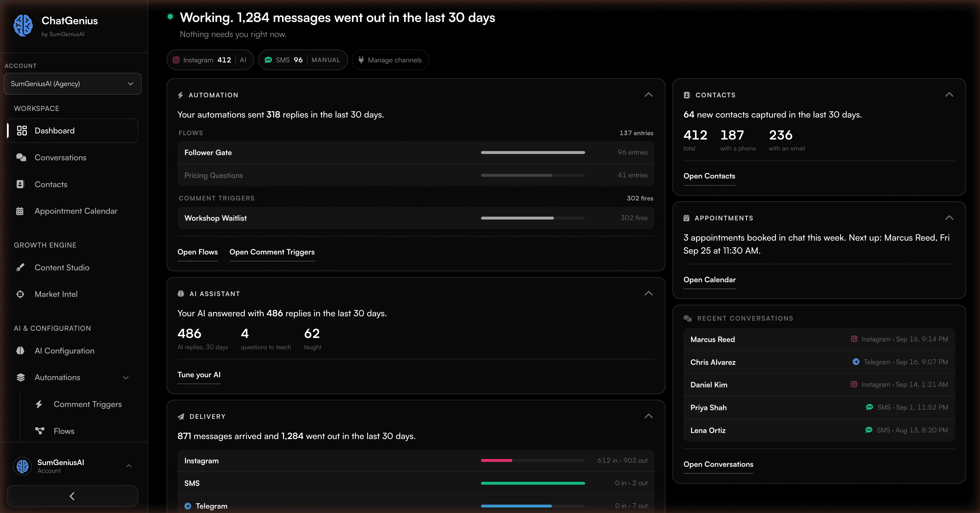
Task: Open the Workshop Waitlist comment trigger row
Action: pos(416,218)
